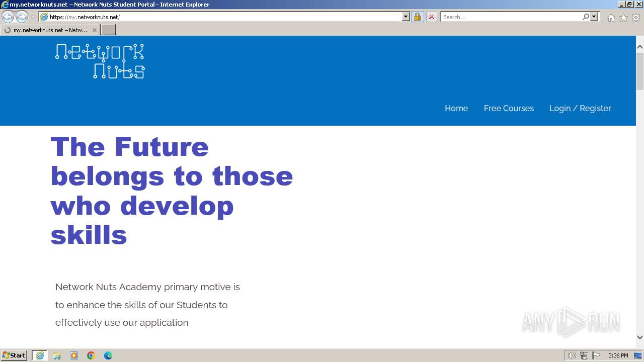Viewport: 644px width, 362px height.
Task: Open the Home menu link
Action: click(x=456, y=108)
